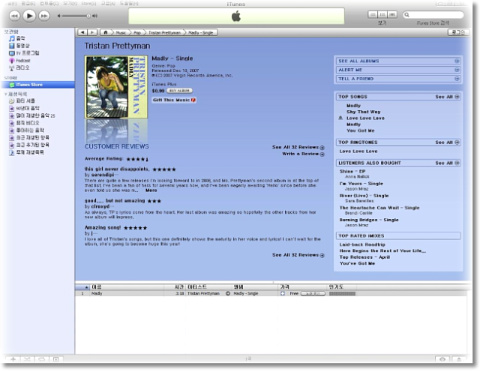Open the Tell a Friend arrow
Screen dimensions: 480x371
click(x=457, y=79)
